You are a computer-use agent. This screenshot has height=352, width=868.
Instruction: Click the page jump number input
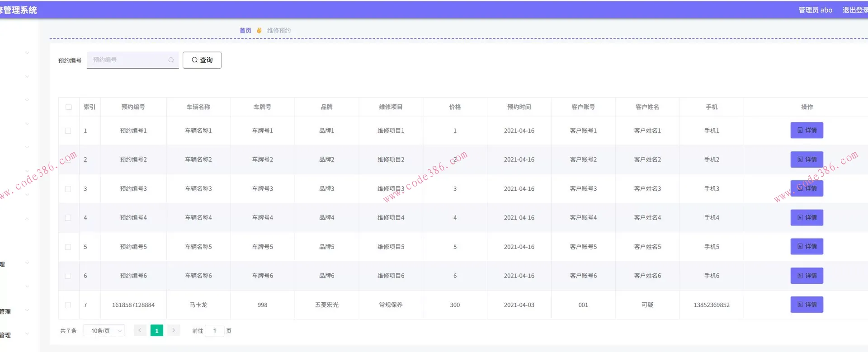215,331
